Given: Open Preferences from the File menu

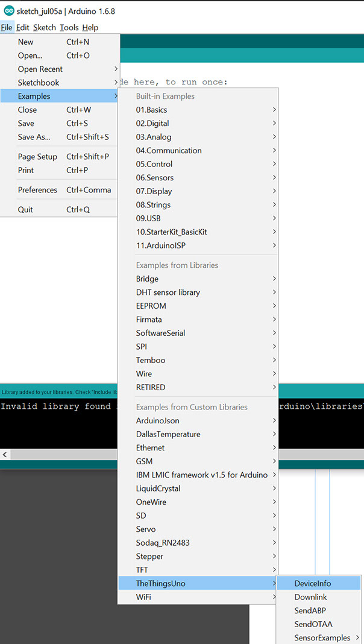Looking at the screenshot, I should click(x=60, y=190).
